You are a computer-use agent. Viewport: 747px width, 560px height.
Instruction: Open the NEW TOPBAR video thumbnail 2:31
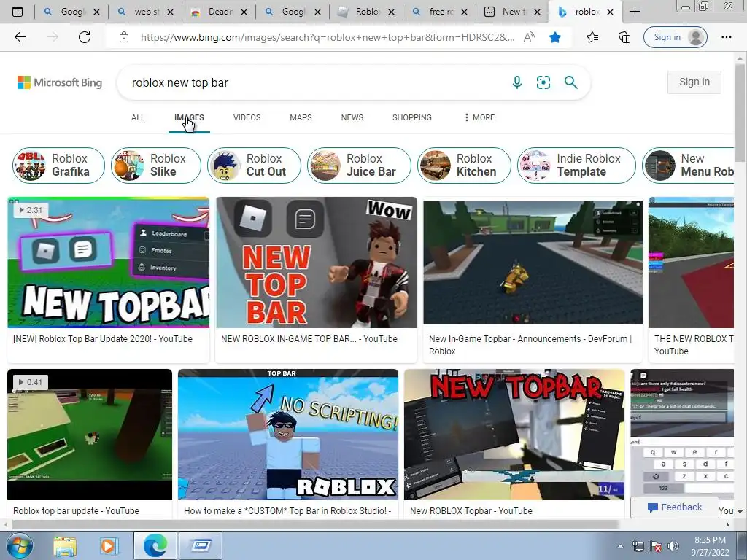(108, 262)
